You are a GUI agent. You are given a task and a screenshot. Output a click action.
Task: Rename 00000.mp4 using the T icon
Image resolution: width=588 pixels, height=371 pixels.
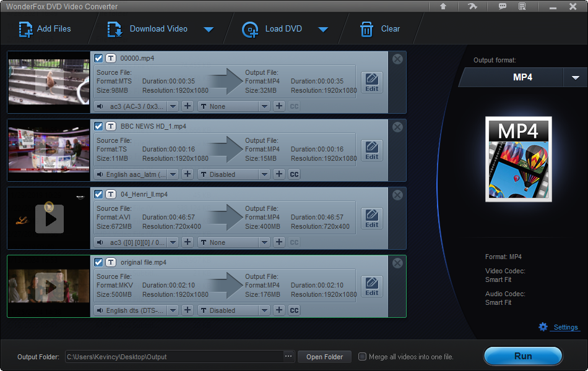(x=111, y=58)
